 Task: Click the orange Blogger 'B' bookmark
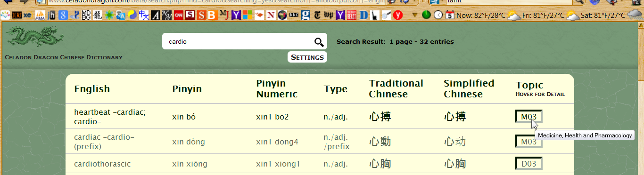click(213, 15)
